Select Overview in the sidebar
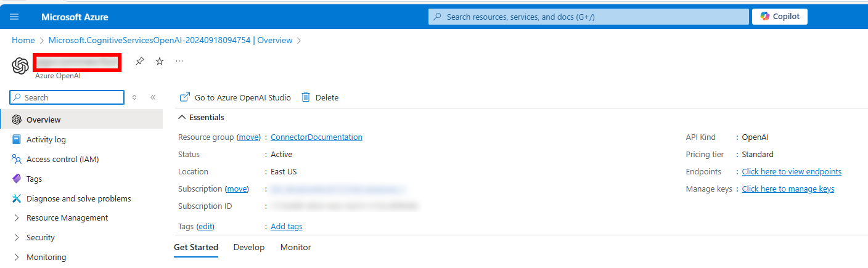The image size is (868, 268). tap(81, 120)
